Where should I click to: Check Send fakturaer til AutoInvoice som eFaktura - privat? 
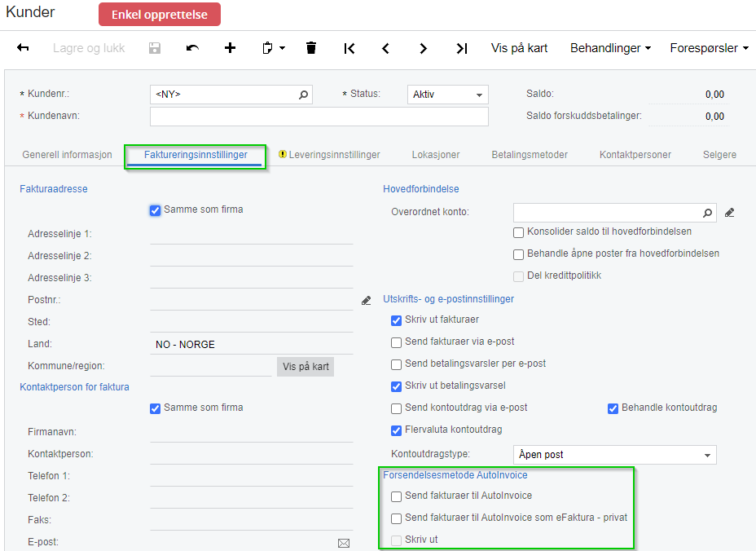tap(396, 518)
